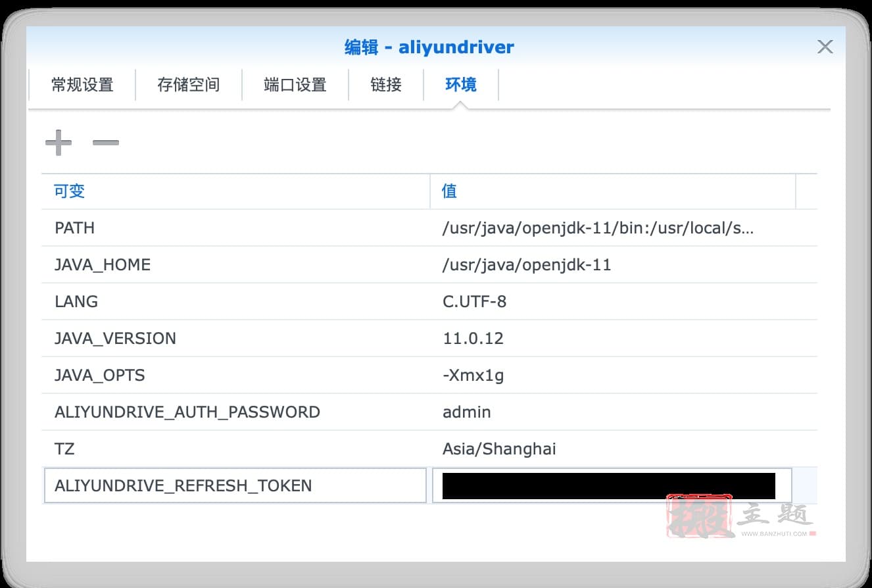Click the -Xmx1g value cell
Viewport: 872px width, 588px height.
coord(473,376)
